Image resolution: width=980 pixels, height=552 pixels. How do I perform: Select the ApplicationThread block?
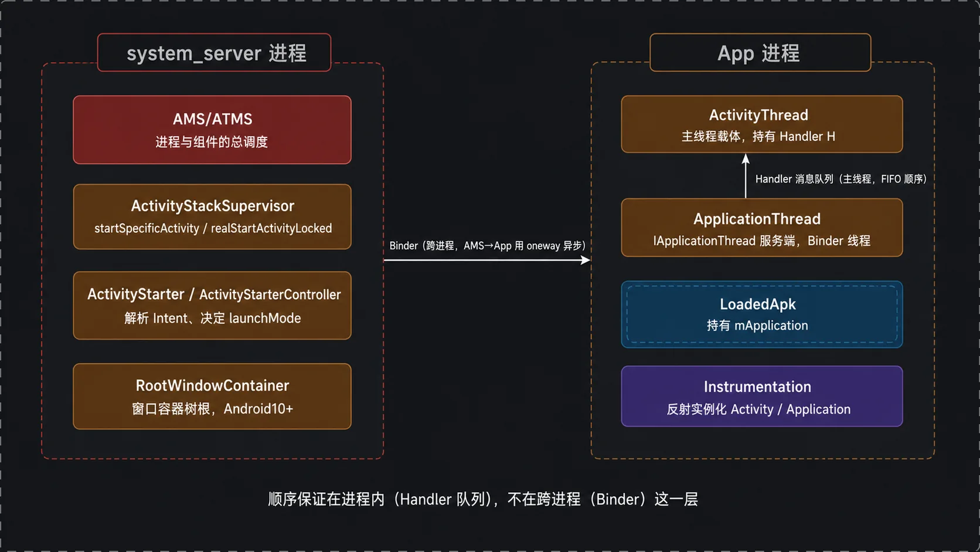[762, 228]
